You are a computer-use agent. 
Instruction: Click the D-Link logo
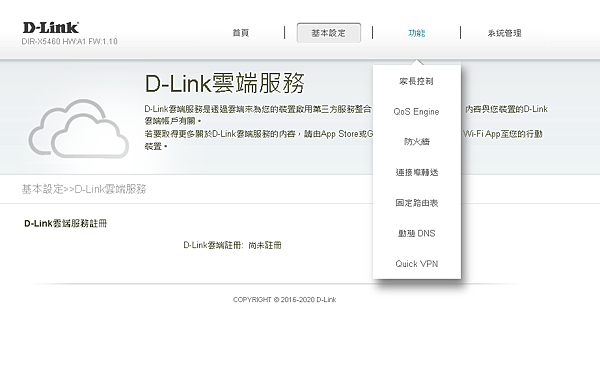(51, 28)
